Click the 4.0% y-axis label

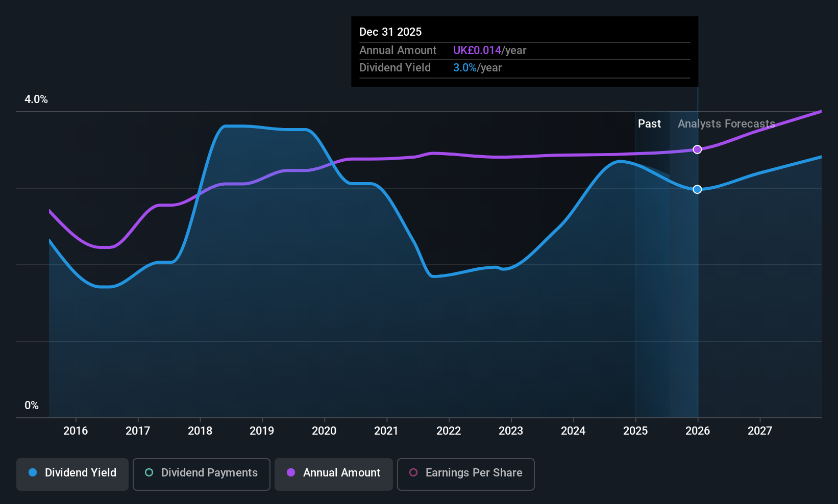(x=36, y=99)
